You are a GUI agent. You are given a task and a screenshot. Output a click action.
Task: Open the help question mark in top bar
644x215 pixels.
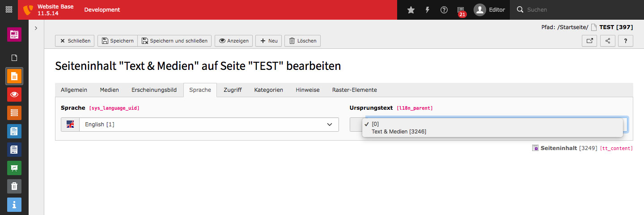coord(444,10)
